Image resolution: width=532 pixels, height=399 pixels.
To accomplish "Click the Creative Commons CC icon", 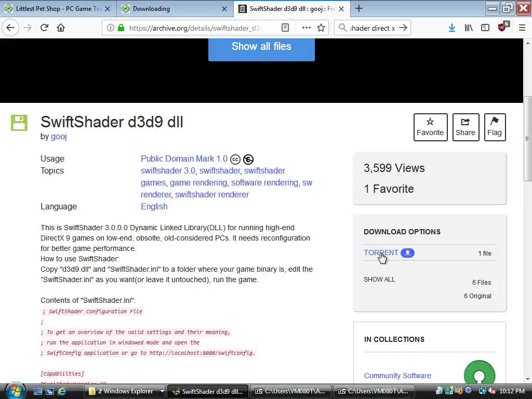I will coord(235,159).
